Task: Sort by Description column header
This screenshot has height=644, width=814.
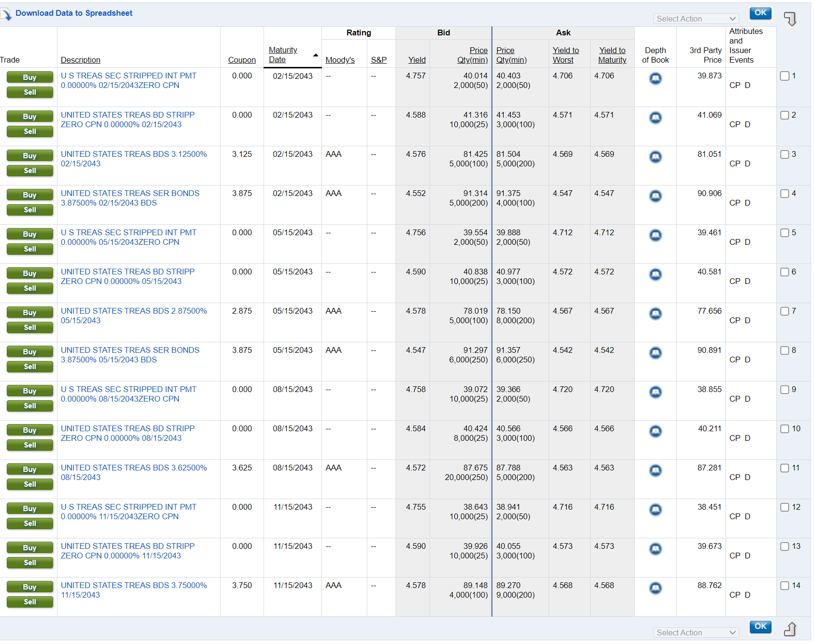Action: (x=80, y=60)
